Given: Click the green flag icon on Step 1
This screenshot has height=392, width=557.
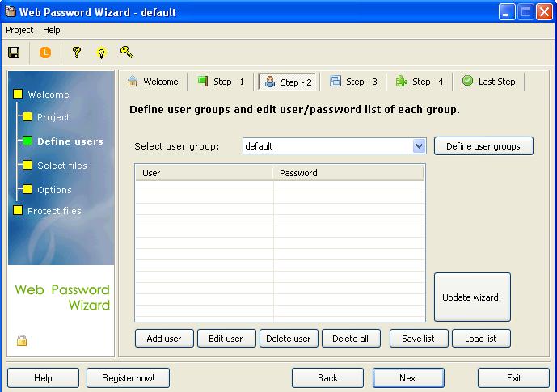Looking at the screenshot, I should tap(203, 81).
